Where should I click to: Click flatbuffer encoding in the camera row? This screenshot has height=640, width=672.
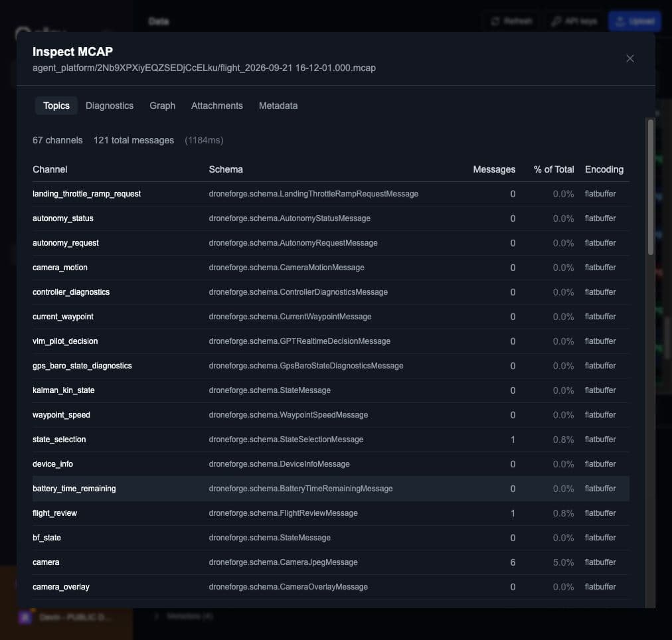pos(600,562)
